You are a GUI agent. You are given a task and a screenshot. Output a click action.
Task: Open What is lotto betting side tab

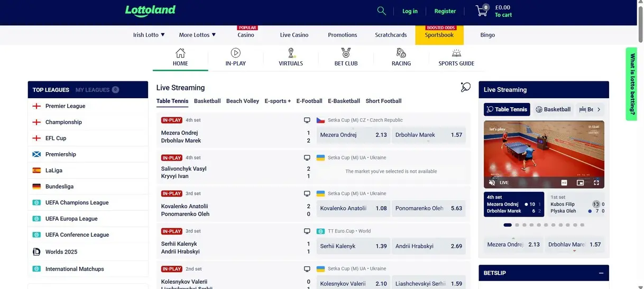pyautogui.click(x=632, y=84)
